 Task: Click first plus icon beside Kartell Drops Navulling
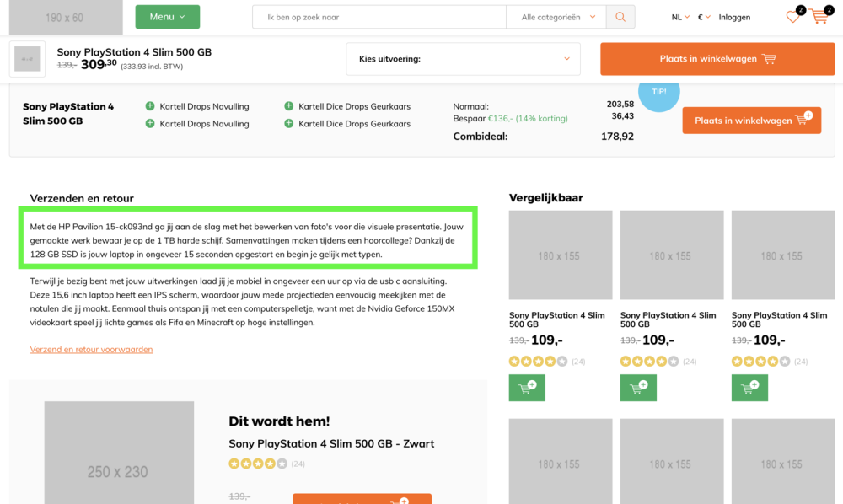(x=150, y=106)
